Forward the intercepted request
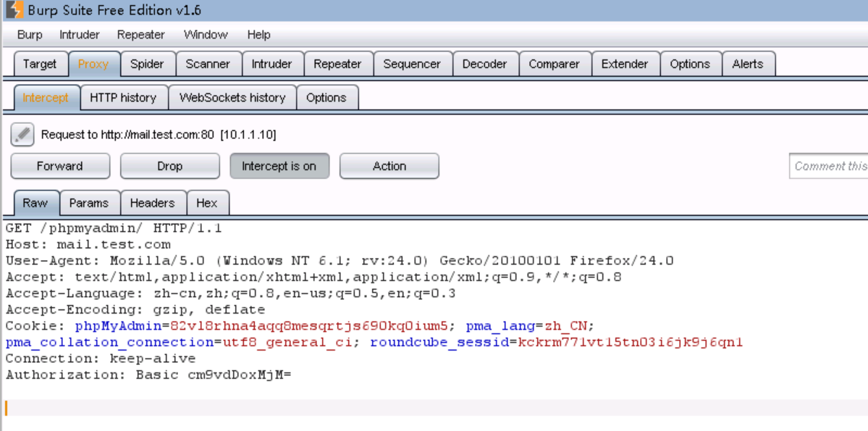 (x=60, y=166)
